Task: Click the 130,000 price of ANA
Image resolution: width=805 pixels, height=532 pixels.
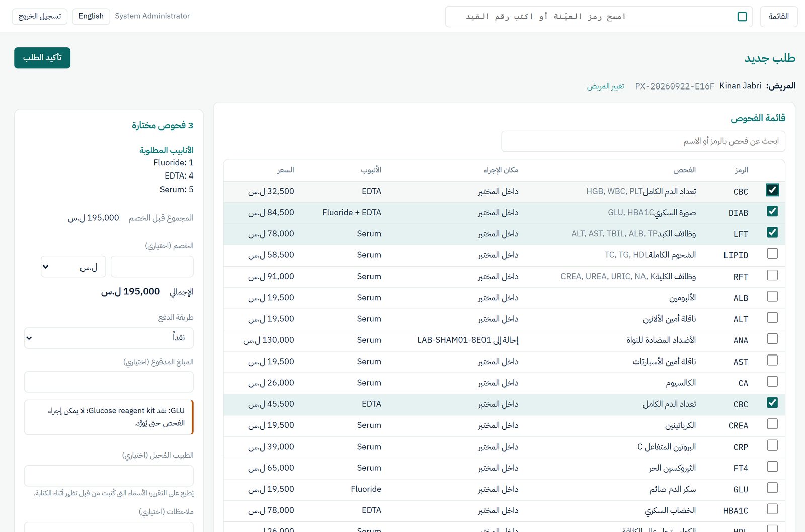Action: click(269, 340)
